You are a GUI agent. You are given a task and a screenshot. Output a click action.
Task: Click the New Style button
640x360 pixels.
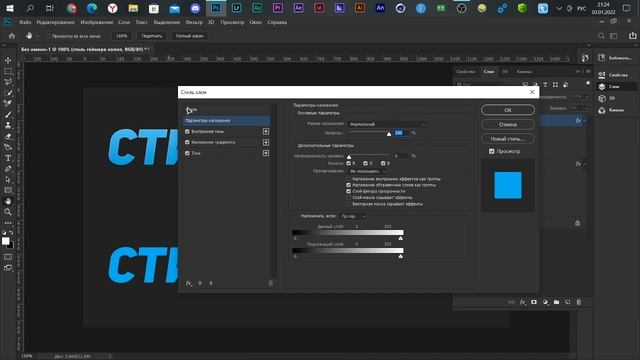(508, 139)
